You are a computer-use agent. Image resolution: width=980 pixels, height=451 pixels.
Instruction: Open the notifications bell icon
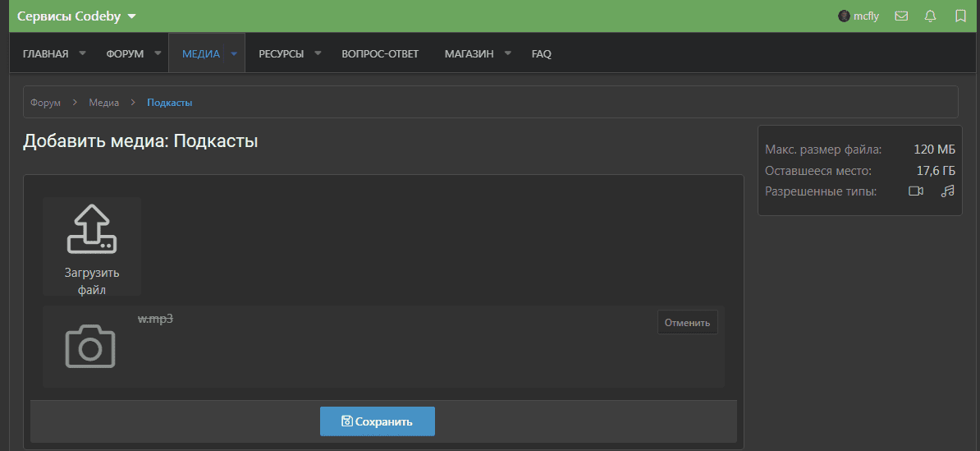point(930,16)
